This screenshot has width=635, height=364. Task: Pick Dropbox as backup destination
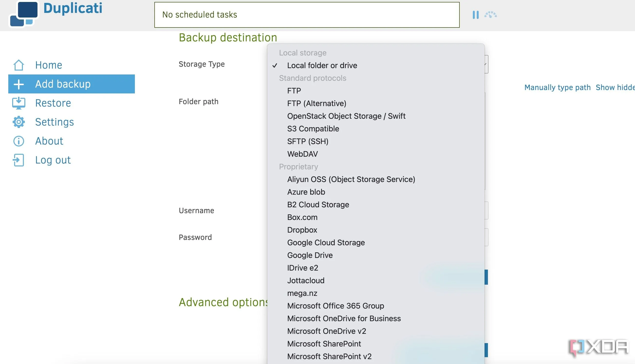302,230
